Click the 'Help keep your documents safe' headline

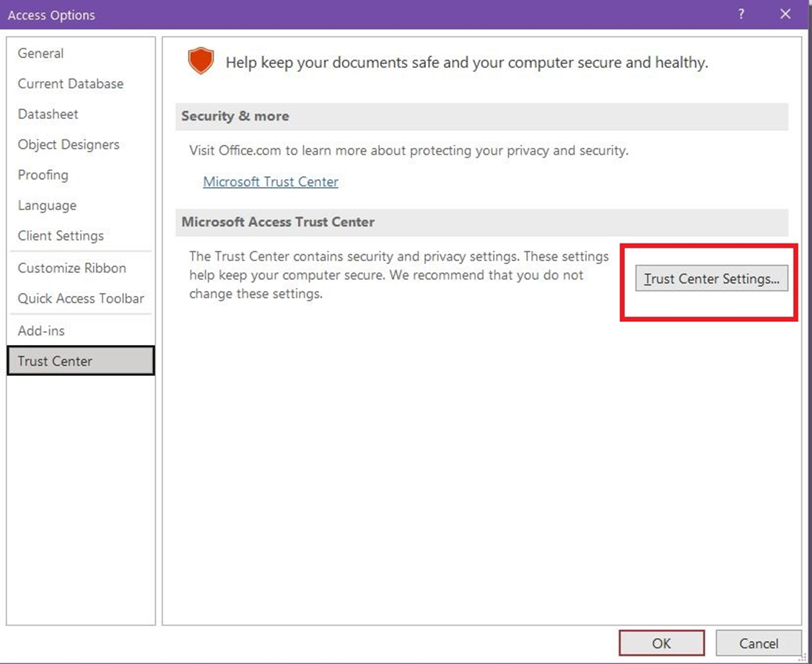pyautogui.click(x=466, y=63)
